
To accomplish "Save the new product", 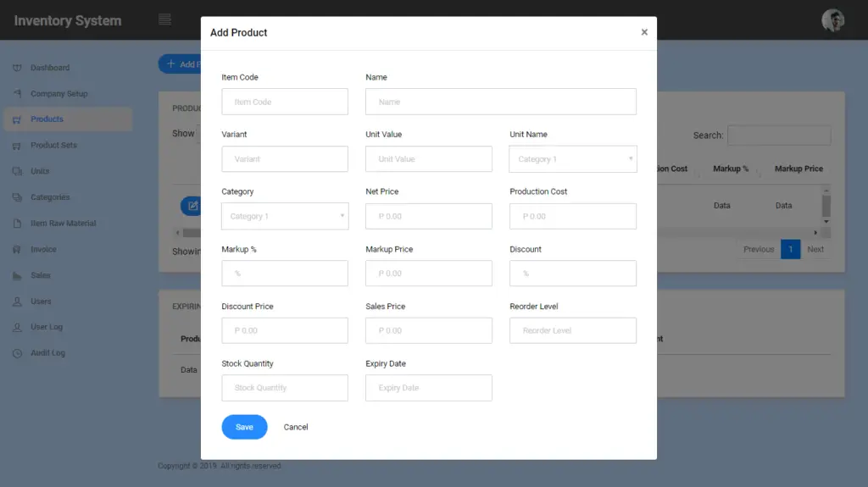I will pyautogui.click(x=244, y=427).
